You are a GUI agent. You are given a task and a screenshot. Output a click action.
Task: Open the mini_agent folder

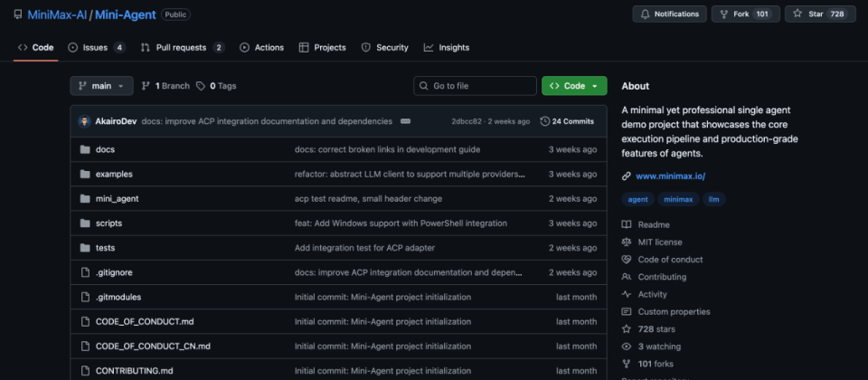[x=117, y=198]
